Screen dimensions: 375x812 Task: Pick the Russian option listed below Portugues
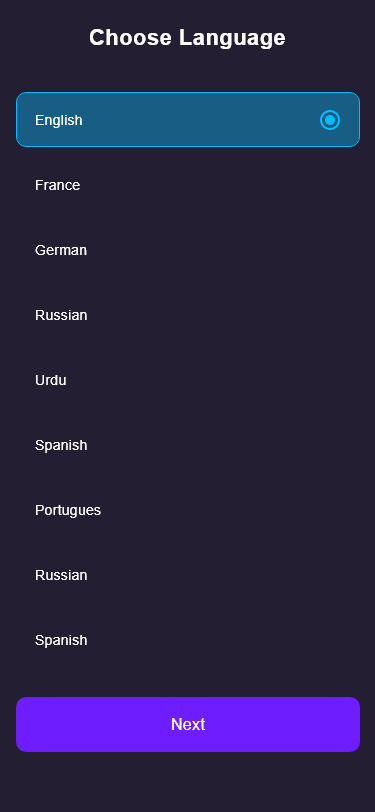[x=188, y=575]
